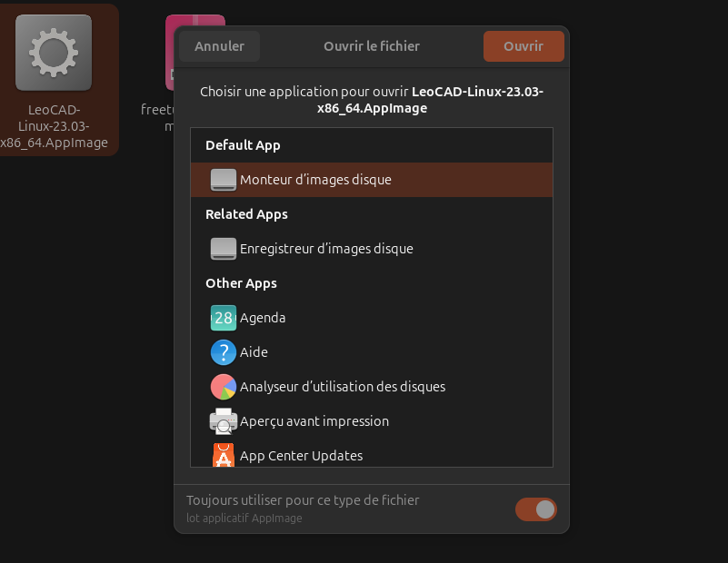
Task: Choose Analyseur d'utilisation des disques
Action: [372, 387]
